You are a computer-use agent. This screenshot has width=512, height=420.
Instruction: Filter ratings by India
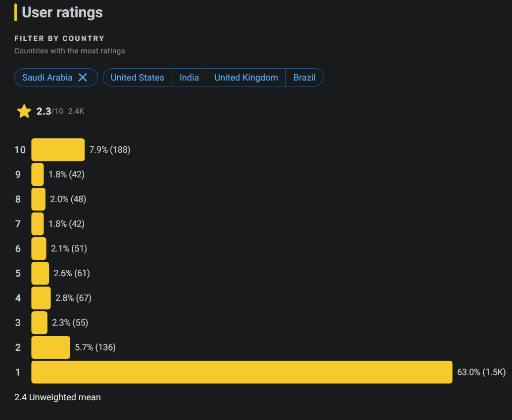pos(189,78)
